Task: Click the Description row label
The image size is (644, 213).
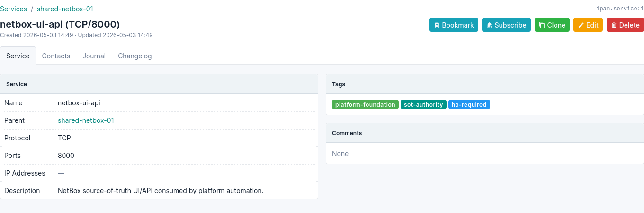Action: [22, 191]
